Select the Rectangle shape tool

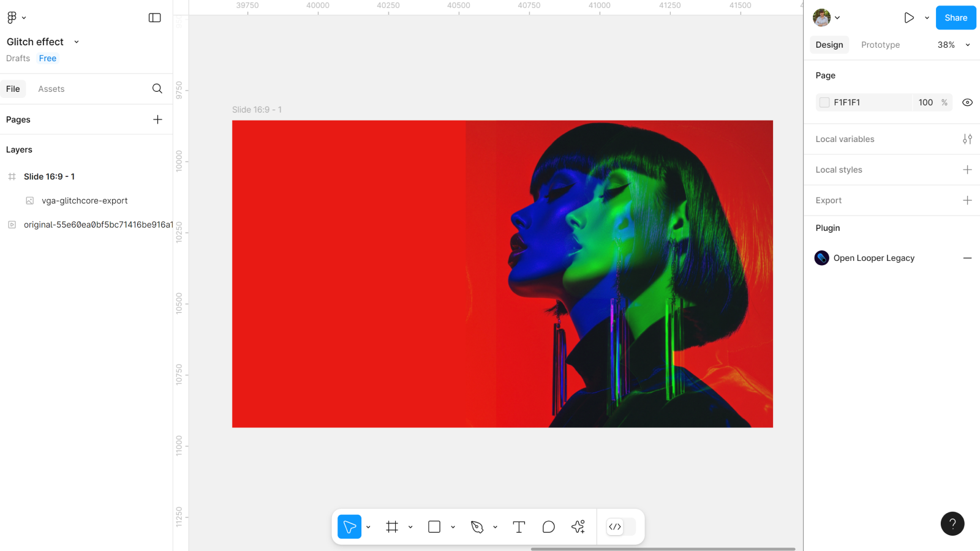(434, 527)
